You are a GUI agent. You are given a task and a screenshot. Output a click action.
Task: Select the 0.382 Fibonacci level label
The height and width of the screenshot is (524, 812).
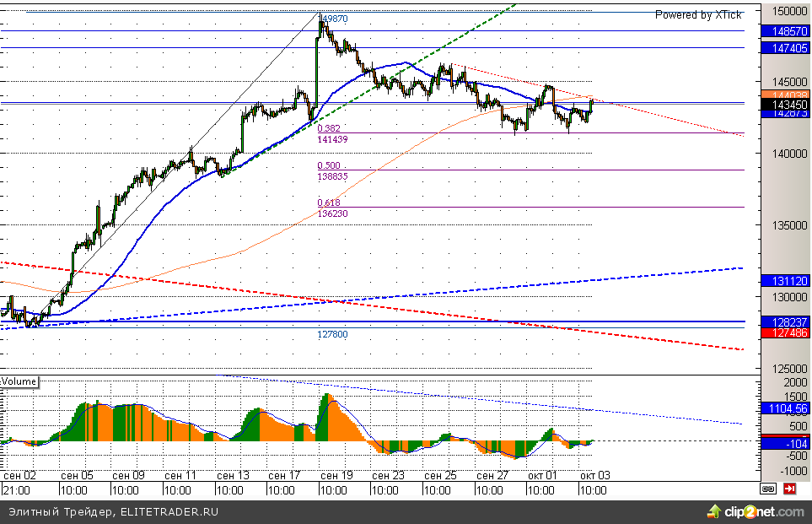pyautogui.click(x=328, y=129)
